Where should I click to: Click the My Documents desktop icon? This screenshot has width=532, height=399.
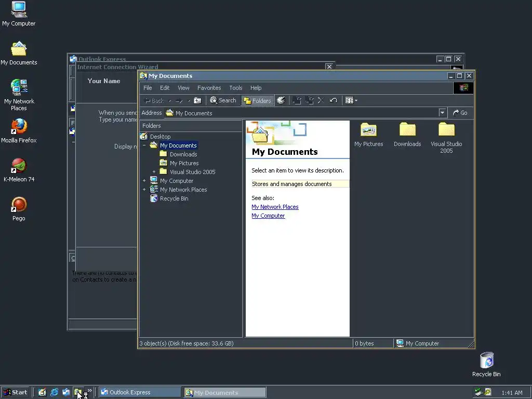[x=19, y=54]
